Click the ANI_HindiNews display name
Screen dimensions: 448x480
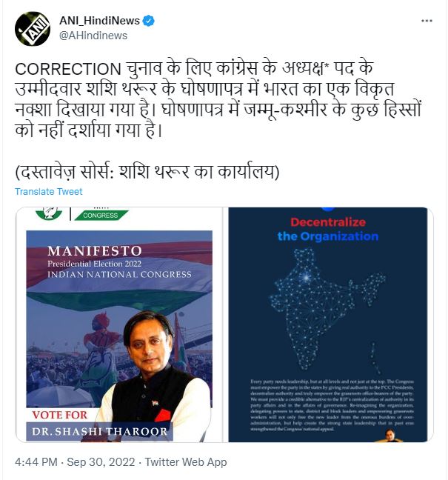click(99, 21)
